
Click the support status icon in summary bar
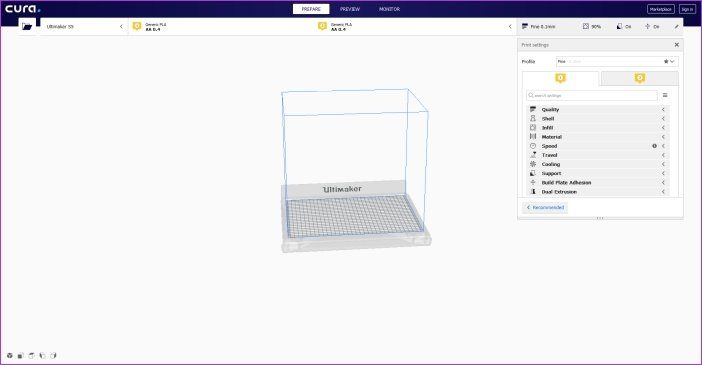(620, 26)
